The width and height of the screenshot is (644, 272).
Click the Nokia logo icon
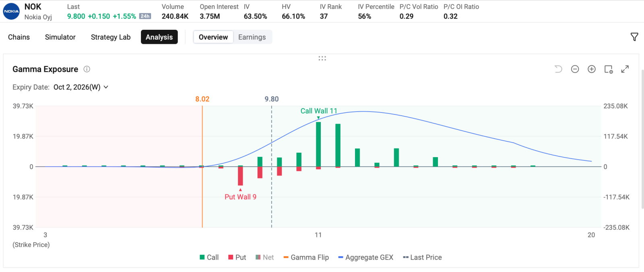click(11, 11)
